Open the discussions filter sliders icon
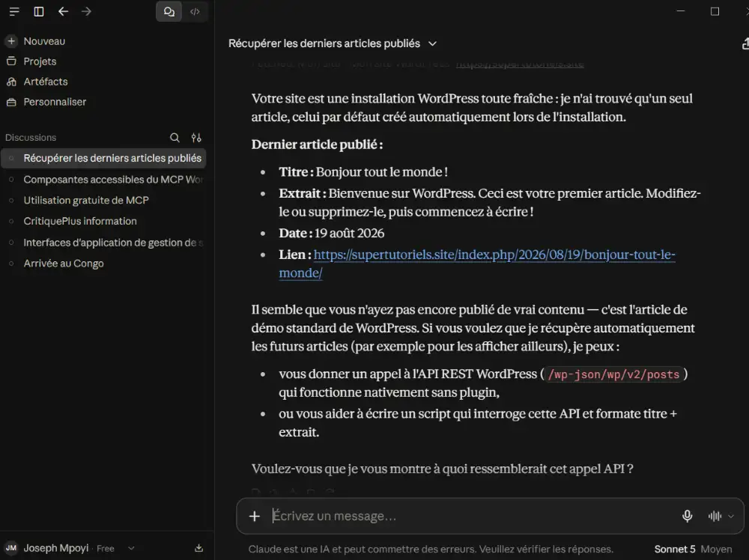 [x=196, y=138]
